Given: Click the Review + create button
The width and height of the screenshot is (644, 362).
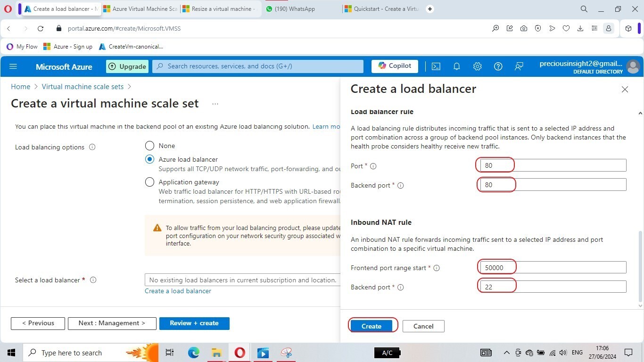Looking at the screenshot, I should coord(194,323).
